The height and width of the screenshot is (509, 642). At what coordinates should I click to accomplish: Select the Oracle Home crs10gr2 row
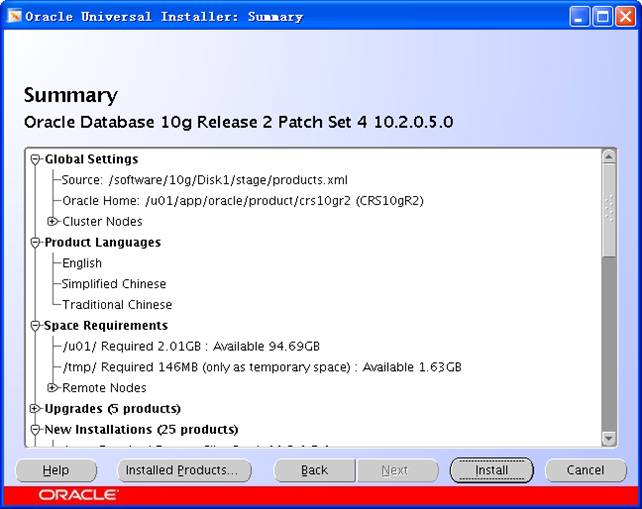pyautogui.click(x=243, y=201)
